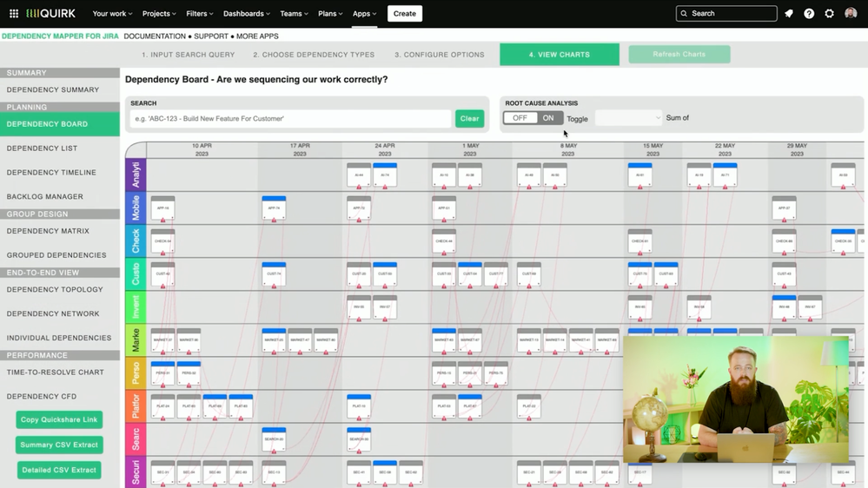Focus the dependency board search field
The height and width of the screenshot is (488, 868).
click(x=290, y=118)
